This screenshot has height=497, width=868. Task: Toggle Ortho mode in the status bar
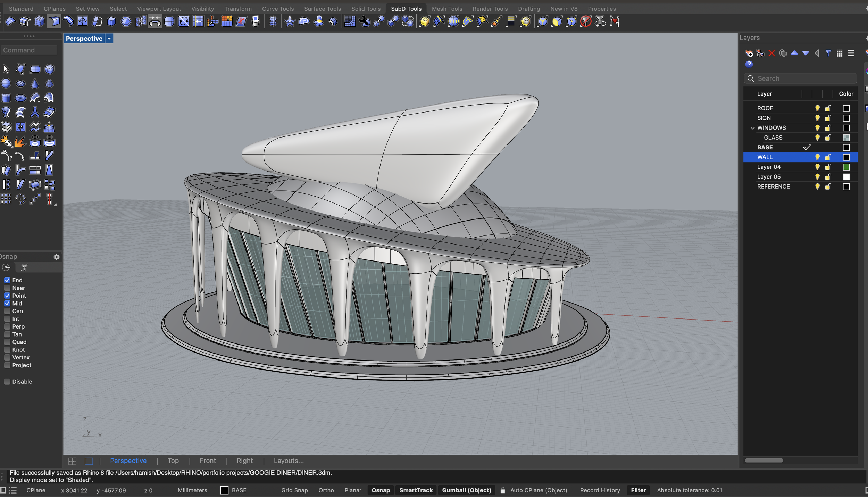click(326, 490)
